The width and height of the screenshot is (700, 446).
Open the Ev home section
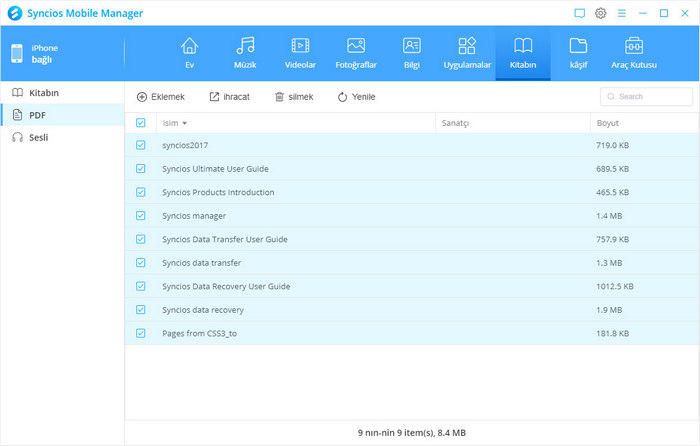click(x=189, y=53)
